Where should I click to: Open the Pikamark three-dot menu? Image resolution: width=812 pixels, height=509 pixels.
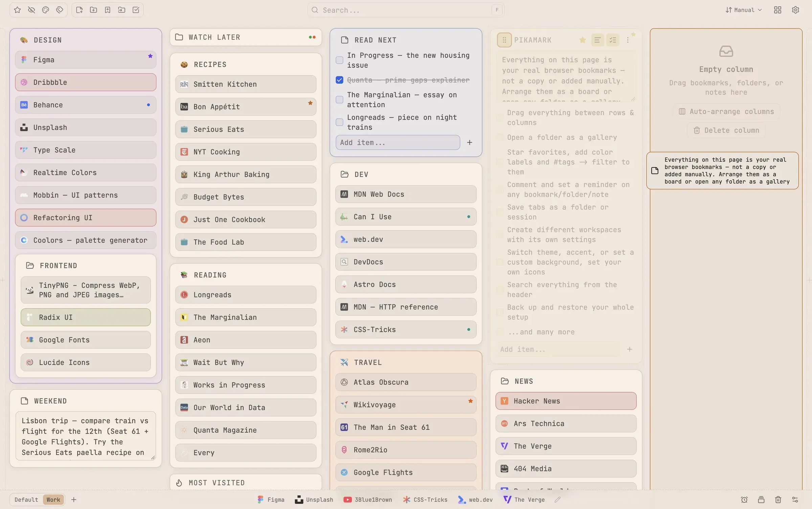pos(628,40)
